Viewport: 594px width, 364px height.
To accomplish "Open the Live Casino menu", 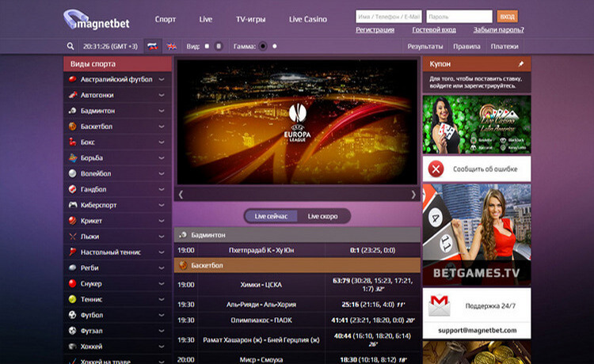I will click(308, 19).
